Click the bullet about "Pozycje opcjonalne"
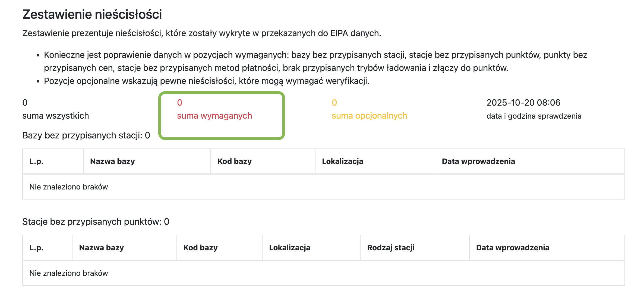644x291 pixels. [206, 81]
